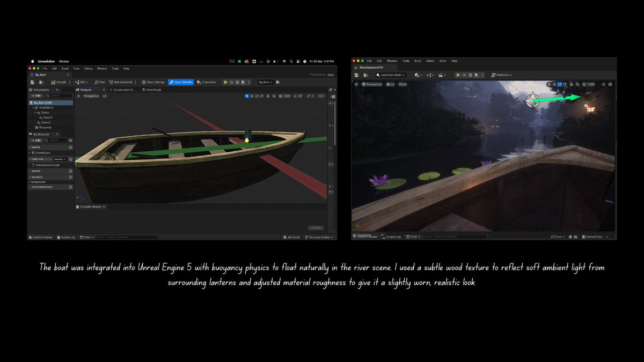The width and height of the screenshot is (644, 362).
Task: Open Debug menu in Blueprint editor
Action: pyautogui.click(x=88, y=69)
